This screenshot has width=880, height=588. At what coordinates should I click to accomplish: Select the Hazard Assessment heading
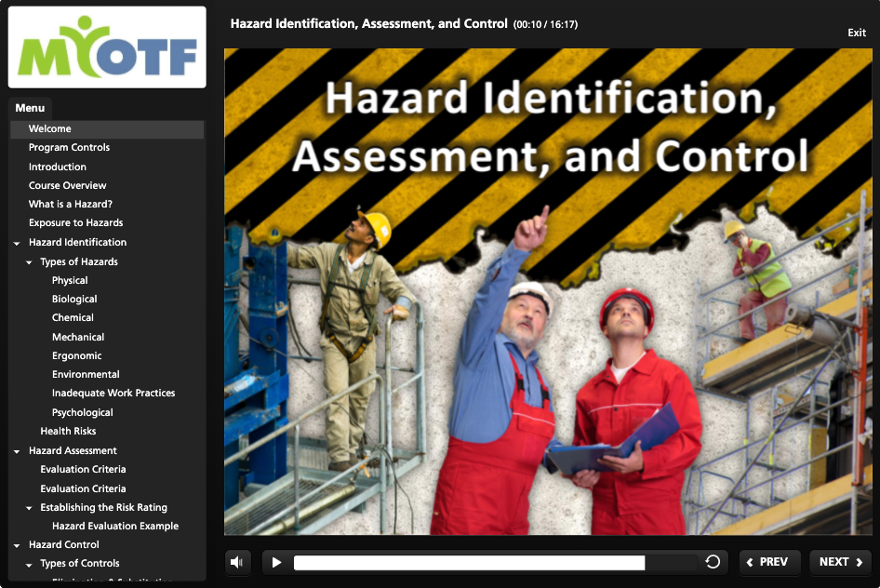click(x=73, y=450)
